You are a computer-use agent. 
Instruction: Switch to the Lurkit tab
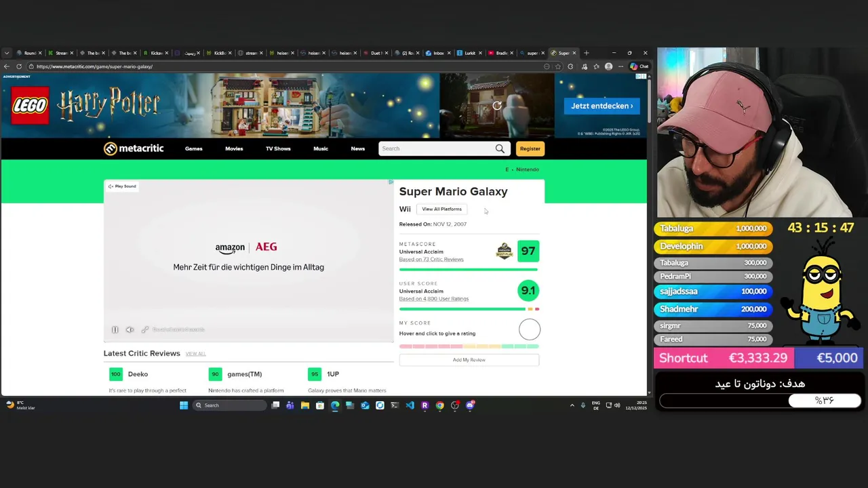(x=469, y=53)
